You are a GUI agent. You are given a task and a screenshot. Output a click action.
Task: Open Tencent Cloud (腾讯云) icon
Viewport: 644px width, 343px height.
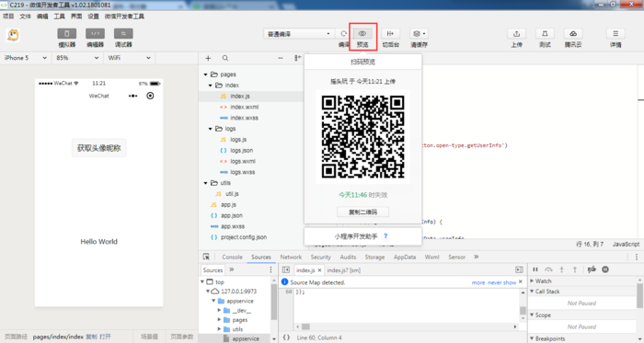click(x=573, y=34)
